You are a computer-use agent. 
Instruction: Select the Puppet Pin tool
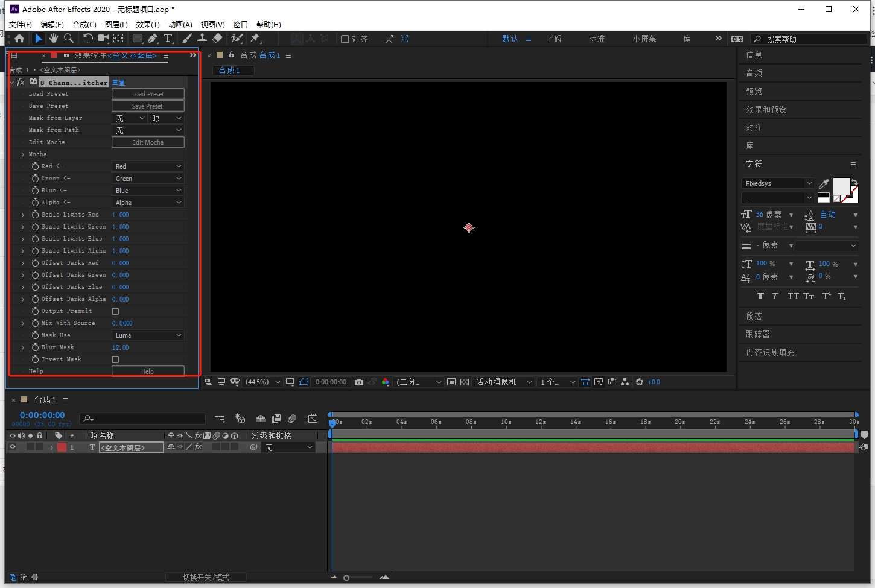(255, 39)
